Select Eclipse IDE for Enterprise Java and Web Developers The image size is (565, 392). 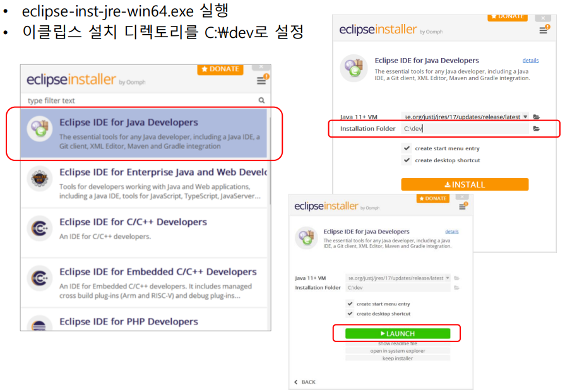(143, 184)
